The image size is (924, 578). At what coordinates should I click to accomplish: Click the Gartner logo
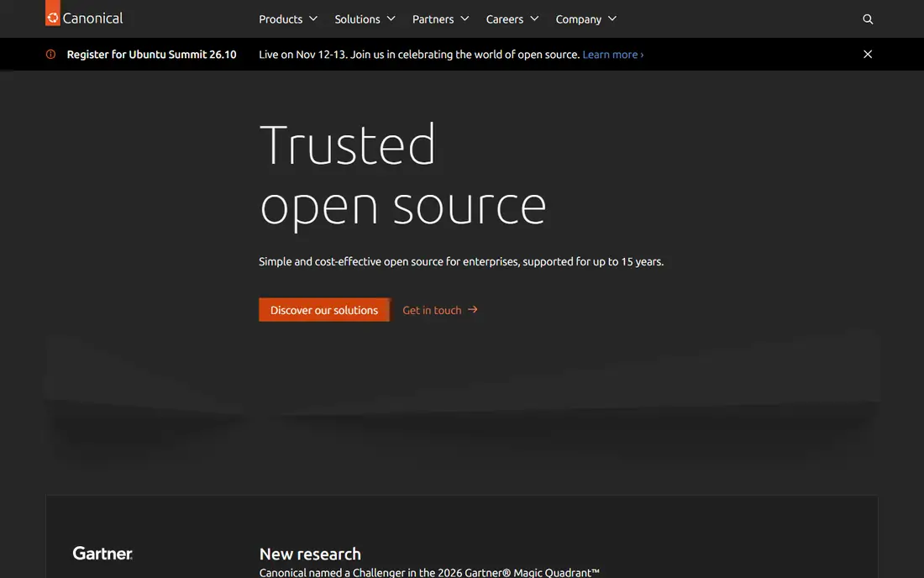[x=102, y=554]
